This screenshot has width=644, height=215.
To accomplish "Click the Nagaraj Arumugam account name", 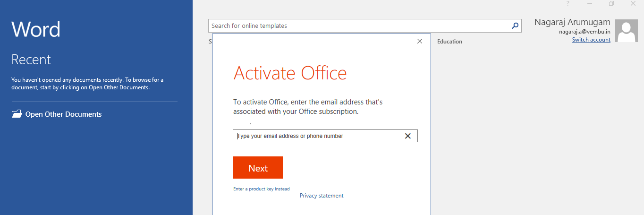I will click(572, 22).
